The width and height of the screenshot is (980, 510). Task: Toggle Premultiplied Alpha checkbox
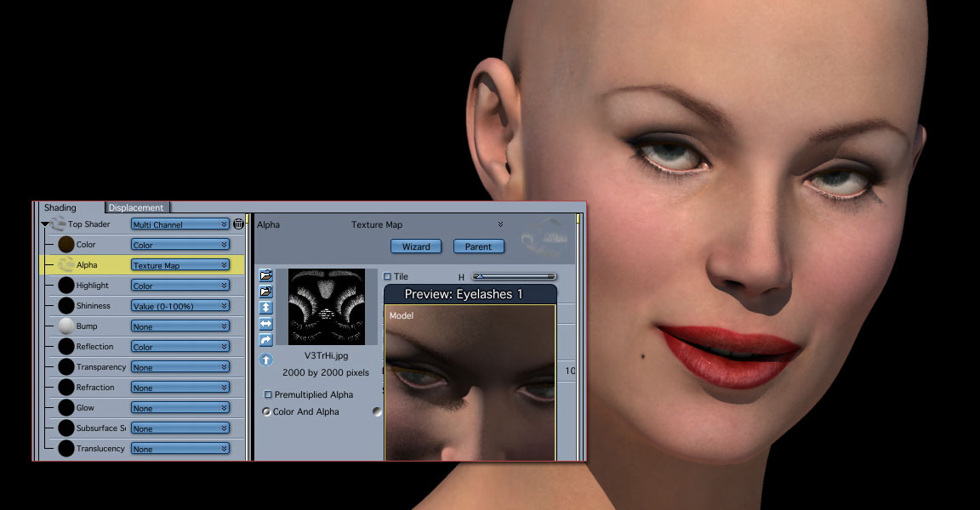[267, 394]
